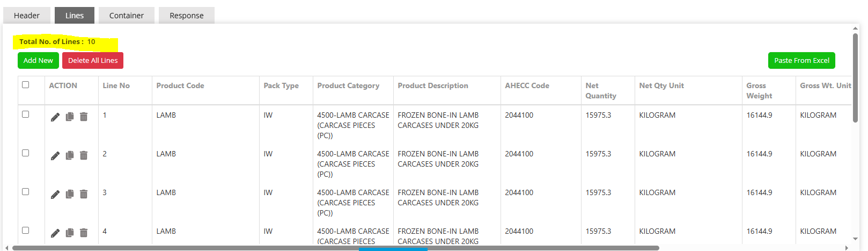
Task: Switch to the Header tab
Action: pos(27,16)
